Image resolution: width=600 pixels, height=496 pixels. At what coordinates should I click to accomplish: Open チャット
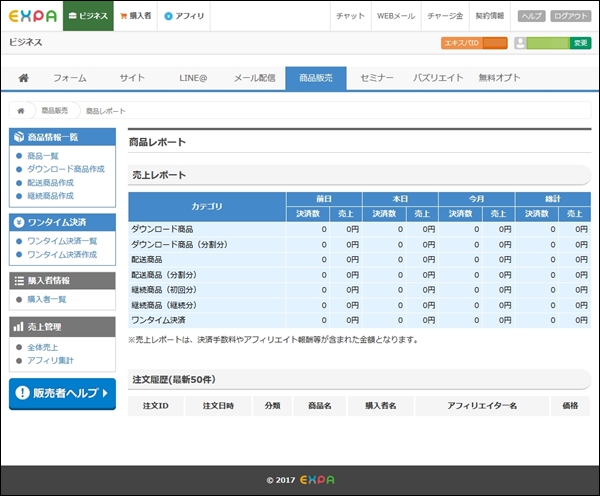[x=351, y=16]
